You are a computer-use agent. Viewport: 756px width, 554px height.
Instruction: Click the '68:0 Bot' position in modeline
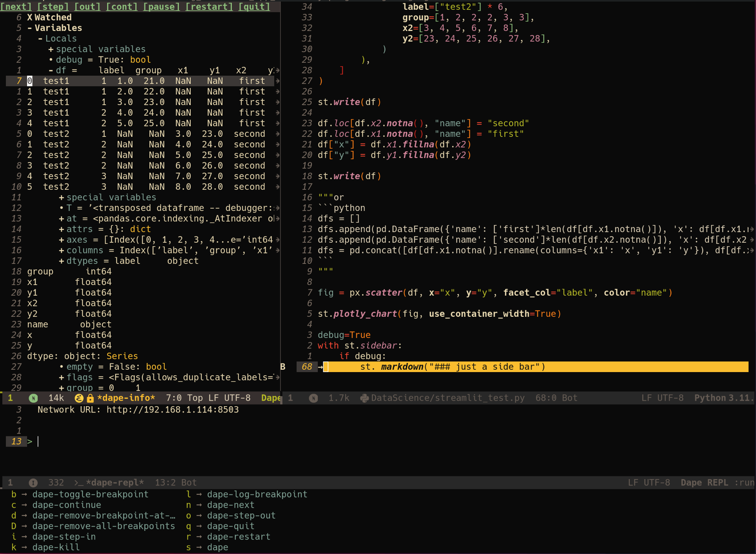[556, 398]
